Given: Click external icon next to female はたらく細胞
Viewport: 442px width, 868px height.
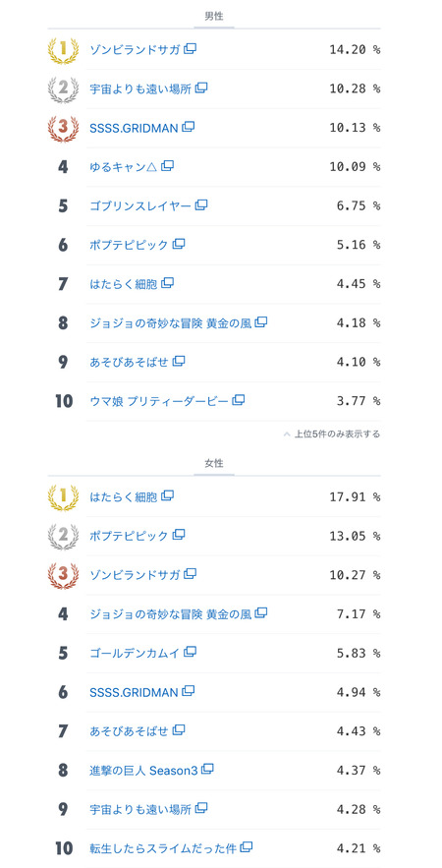Looking at the screenshot, I should (168, 496).
